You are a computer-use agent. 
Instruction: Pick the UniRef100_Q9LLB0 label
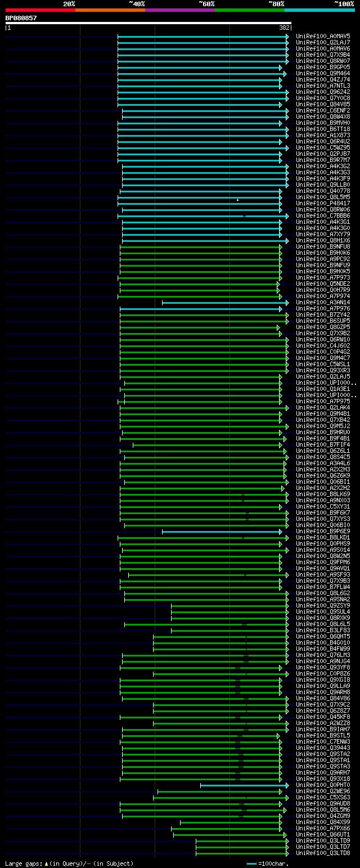[323, 185]
